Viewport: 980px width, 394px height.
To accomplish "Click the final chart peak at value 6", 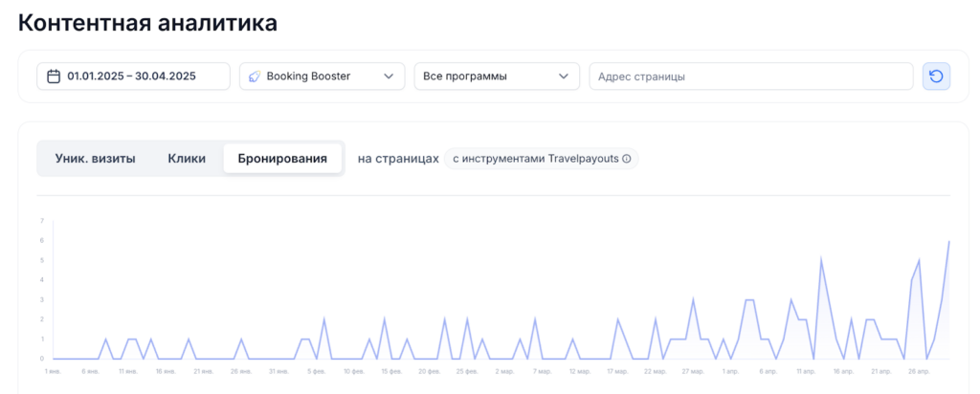I will click(948, 241).
